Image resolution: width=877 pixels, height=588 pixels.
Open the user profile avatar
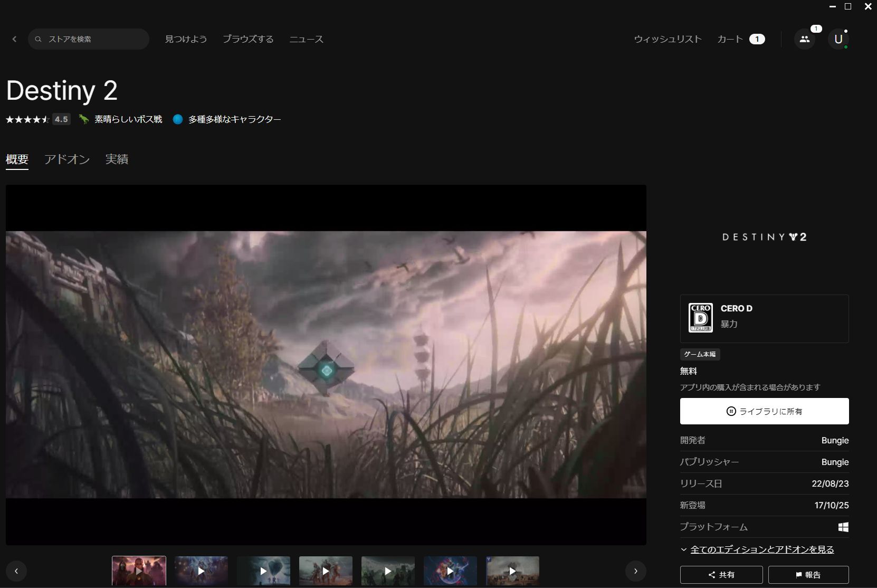(x=838, y=39)
